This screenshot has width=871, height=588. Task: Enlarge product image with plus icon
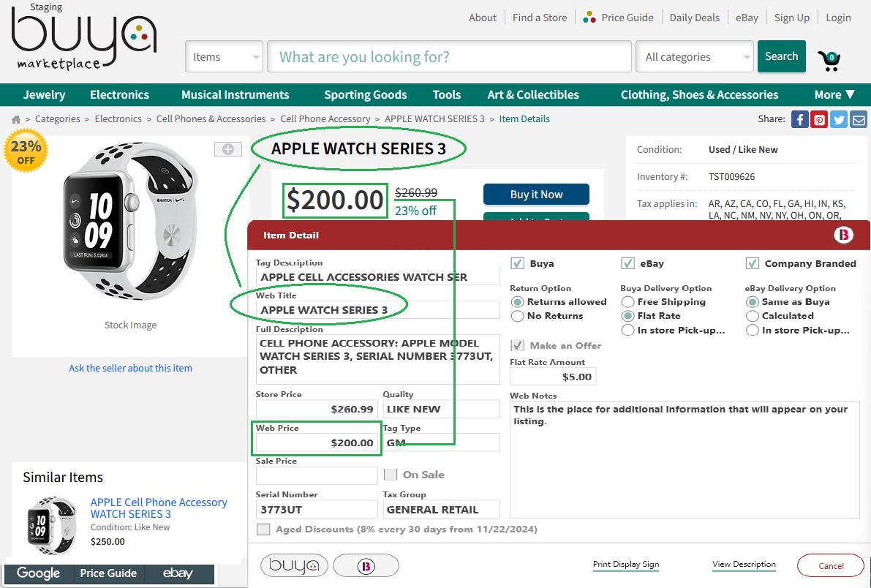pos(228,149)
